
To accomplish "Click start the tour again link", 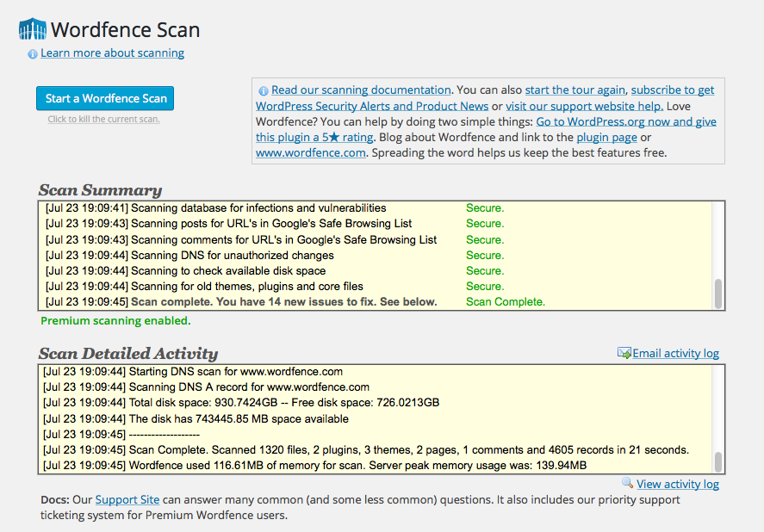I will [575, 90].
